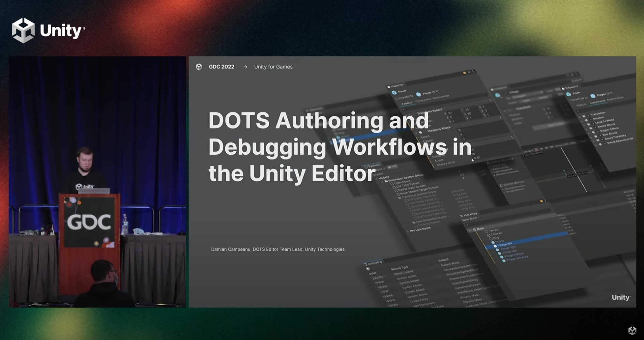644x340 pixels.
Task: Click the blue Player entity icon in Inspector
Action: (x=419, y=94)
